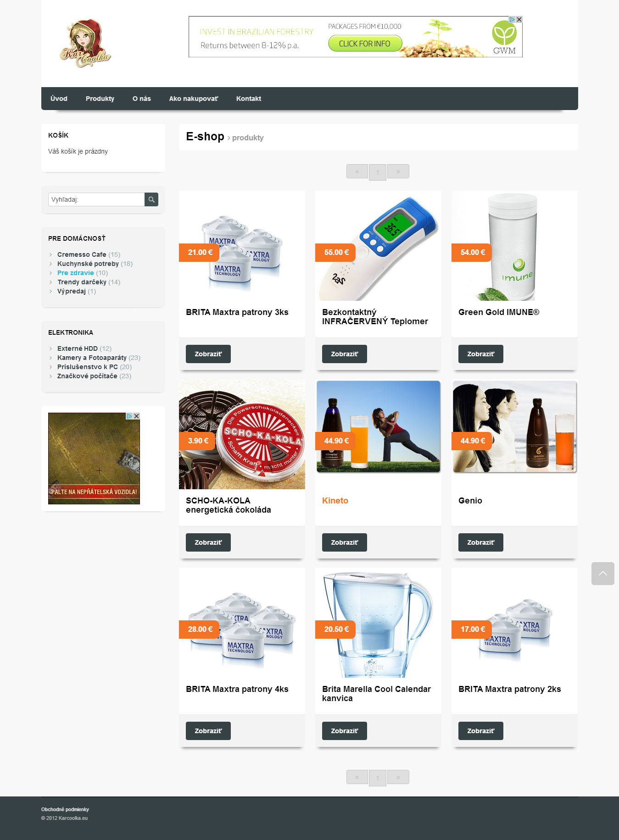Select the Kontakt menu item
The image size is (619, 840).
[249, 99]
